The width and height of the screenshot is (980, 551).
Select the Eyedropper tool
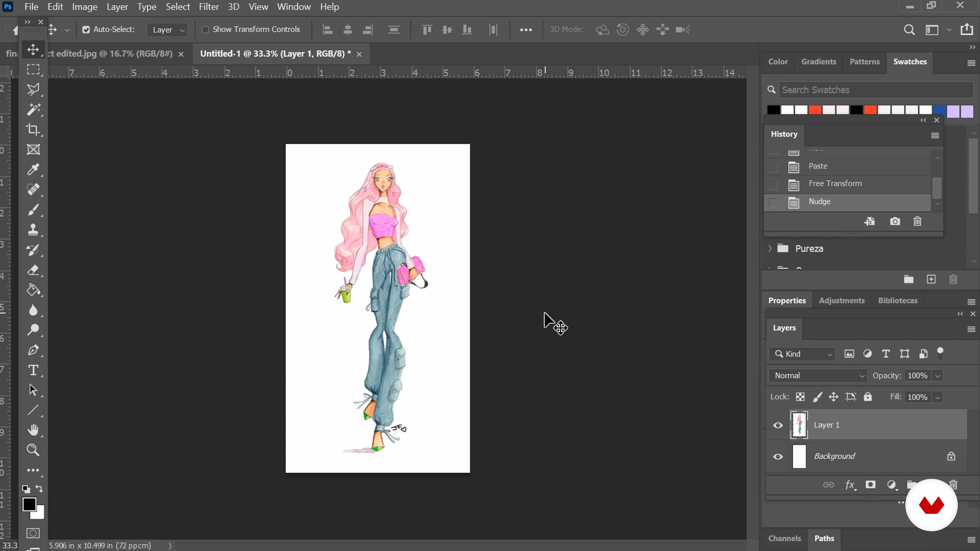(33, 170)
